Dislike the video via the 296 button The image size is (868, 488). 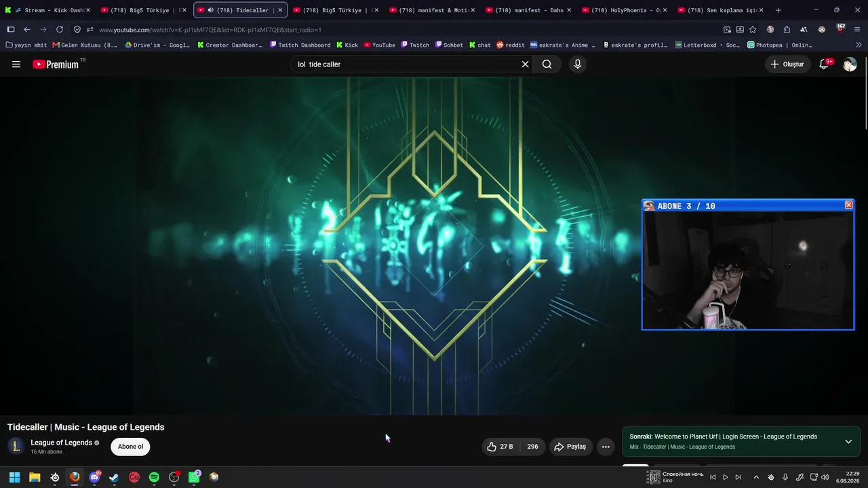[x=532, y=447]
